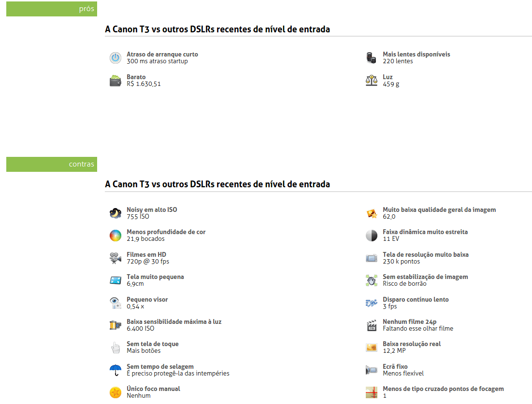
Task: Click the film roll icon for Baixa sensibilidade máxima
Action: click(115, 325)
